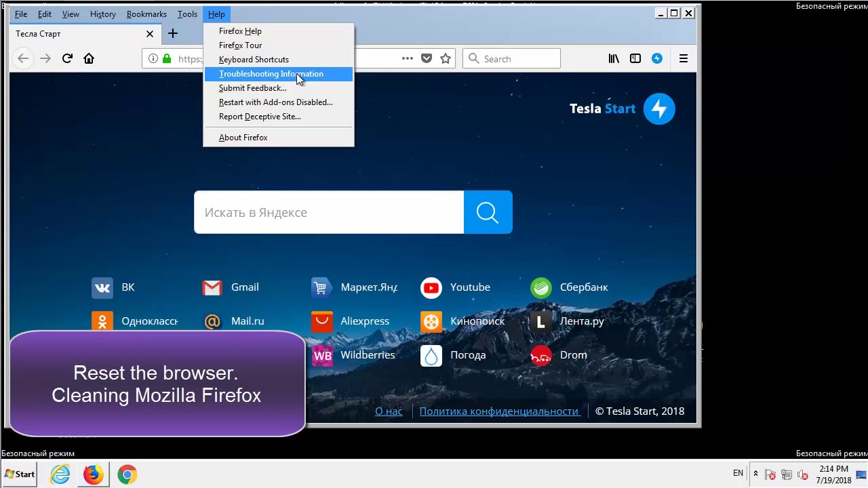Bookmark this page with star icon
This screenshot has height=488, width=868.
(x=446, y=58)
